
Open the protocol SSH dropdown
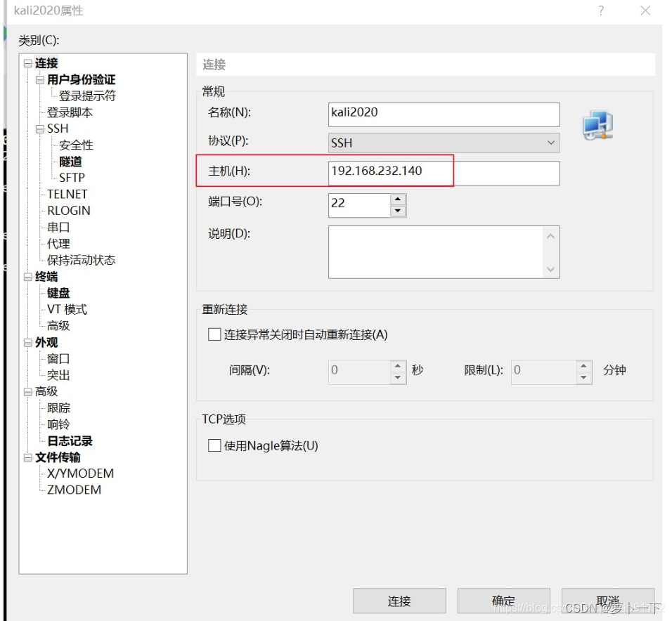click(x=444, y=143)
